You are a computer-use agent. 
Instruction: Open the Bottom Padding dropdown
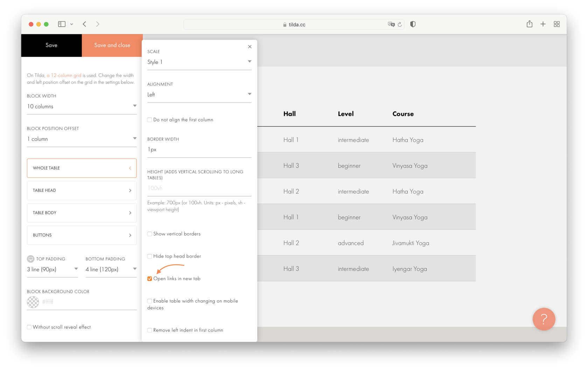click(x=111, y=269)
